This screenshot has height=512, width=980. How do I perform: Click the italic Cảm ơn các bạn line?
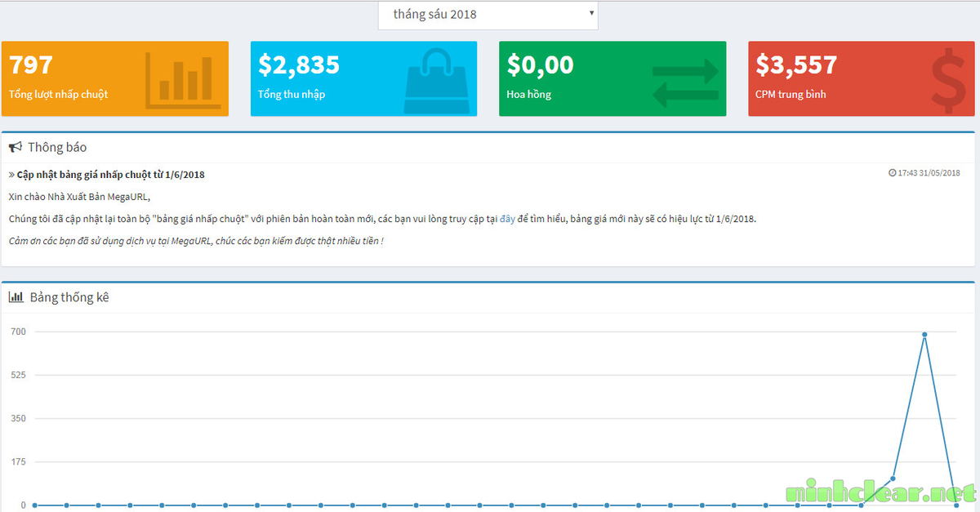pos(196,242)
